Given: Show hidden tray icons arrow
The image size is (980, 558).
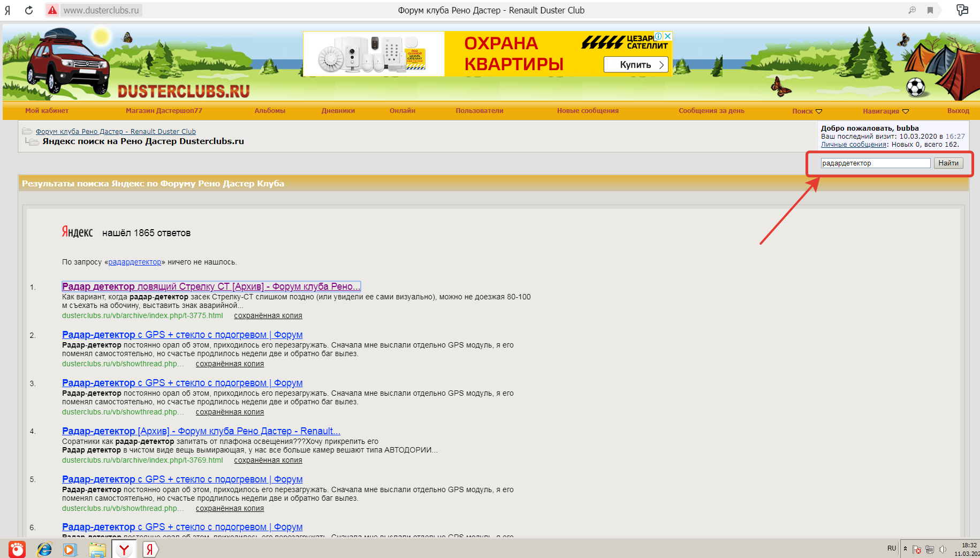Looking at the screenshot, I should click(x=906, y=549).
